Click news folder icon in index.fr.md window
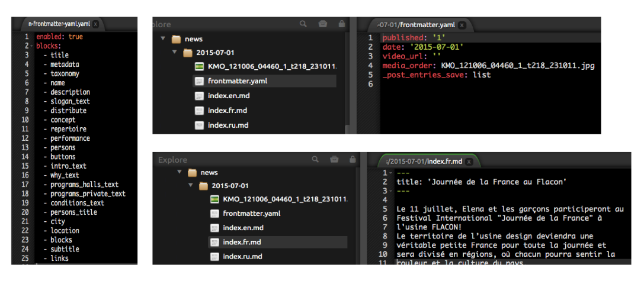 coord(192,173)
